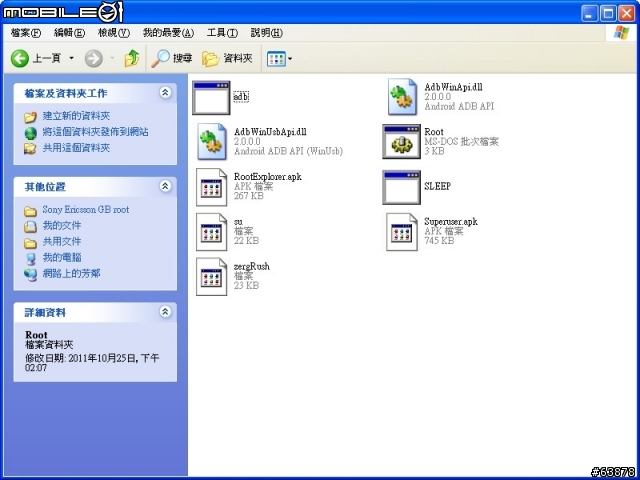Select the zergRush file icon
The height and width of the screenshot is (480, 640).
(x=211, y=276)
